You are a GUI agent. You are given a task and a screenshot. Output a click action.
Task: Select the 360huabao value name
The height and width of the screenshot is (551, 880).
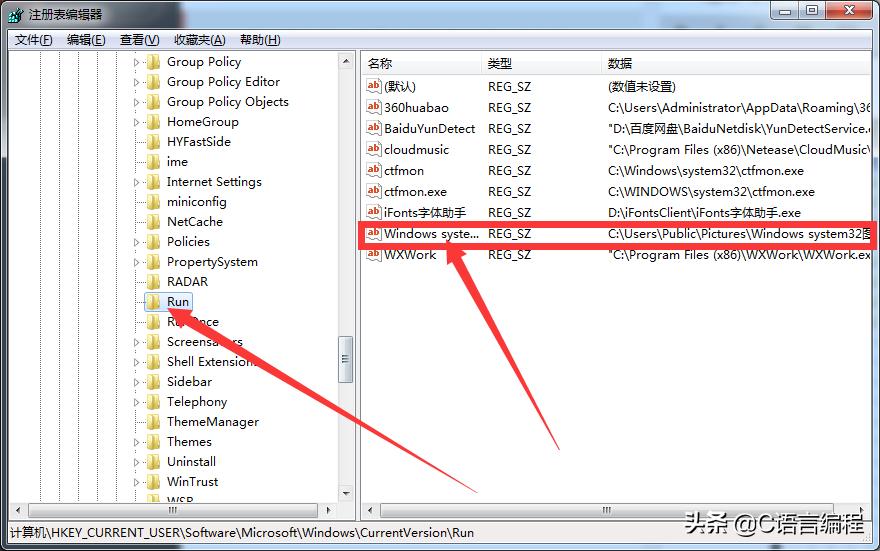click(416, 107)
